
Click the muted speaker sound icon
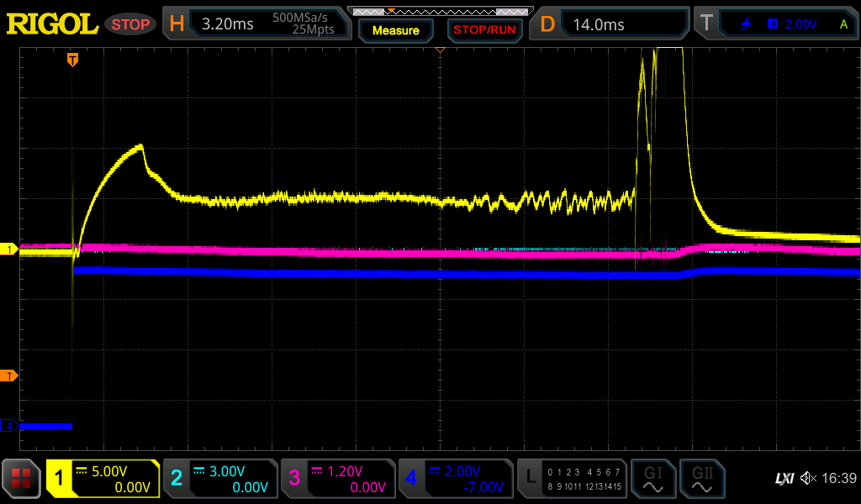807,479
